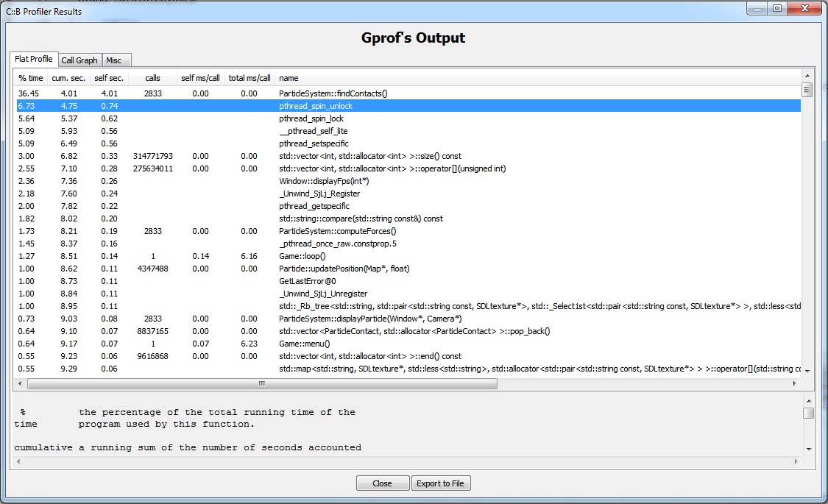Image resolution: width=828 pixels, height=504 pixels.
Task: Sort by the total ms/call column header
Action: click(250, 78)
